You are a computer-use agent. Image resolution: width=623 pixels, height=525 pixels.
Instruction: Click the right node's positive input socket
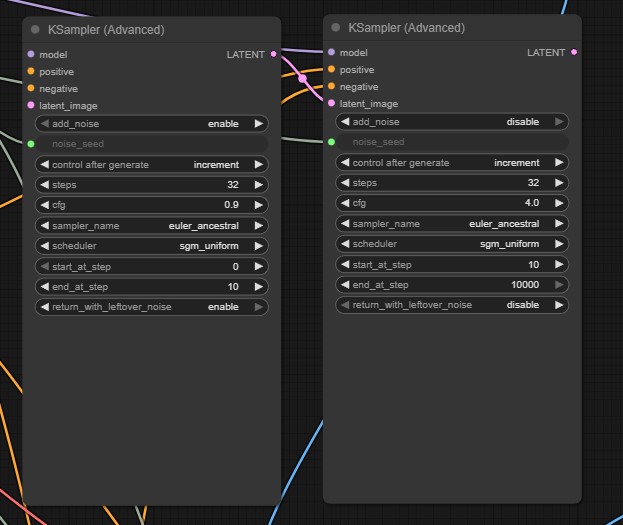331,69
